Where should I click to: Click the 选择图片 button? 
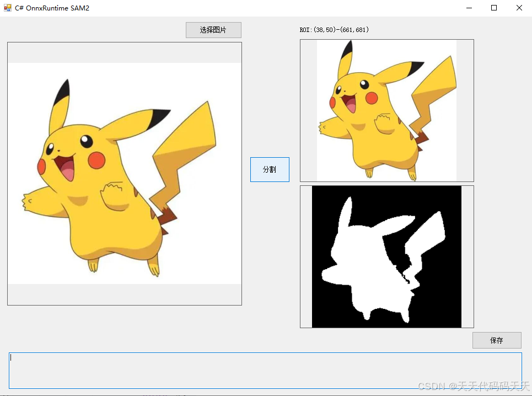[x=213, y=30]
